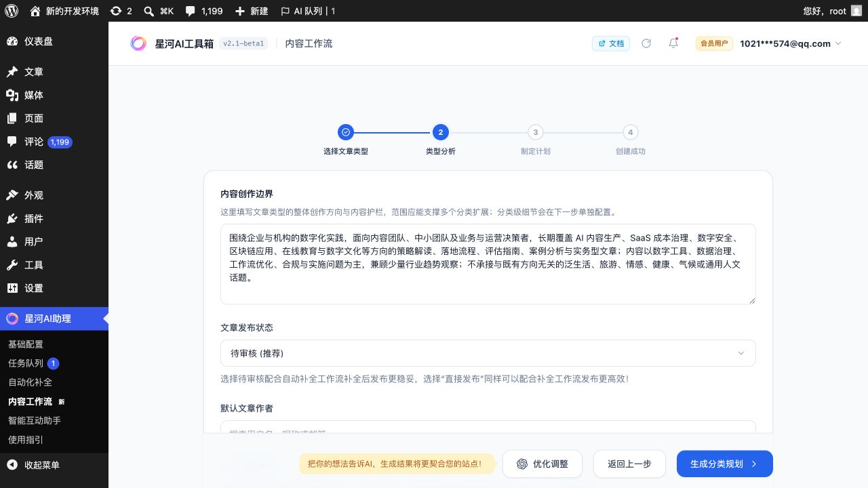The height and width of the screenshot is (488, 868).
Task: Click the 设置 sliders icon
Action: (x=12, y=288)
